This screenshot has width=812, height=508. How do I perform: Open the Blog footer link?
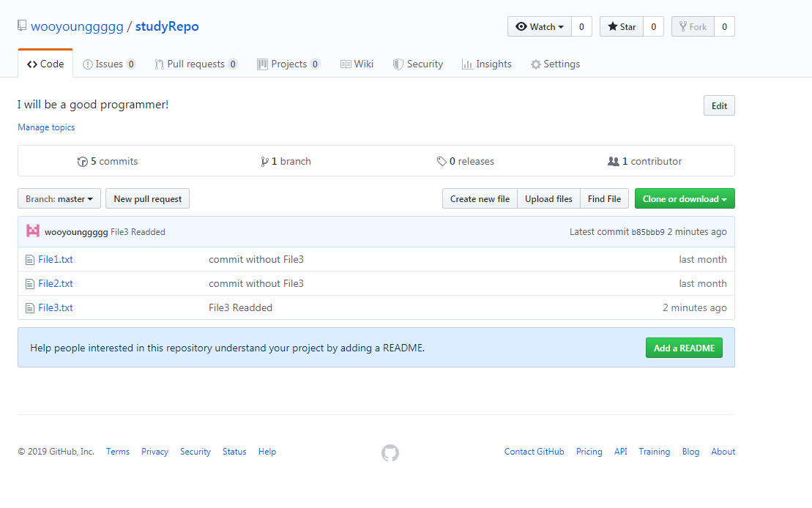pos(690,452)
